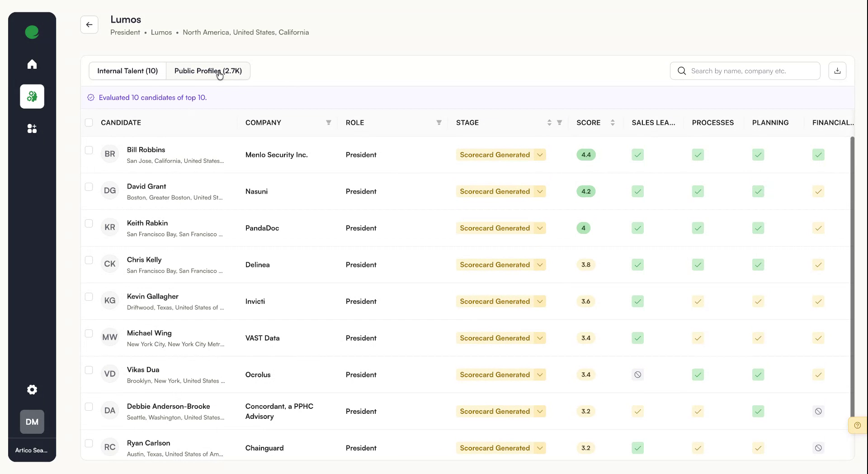Viewport: 868px width, 474px height.
Task: Select the talent search sidebar icon
Action: (x=32, y=96)
